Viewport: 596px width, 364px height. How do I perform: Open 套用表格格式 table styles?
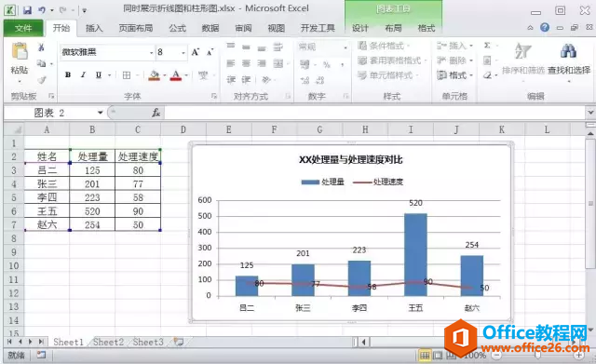click(x=392, y=61)
